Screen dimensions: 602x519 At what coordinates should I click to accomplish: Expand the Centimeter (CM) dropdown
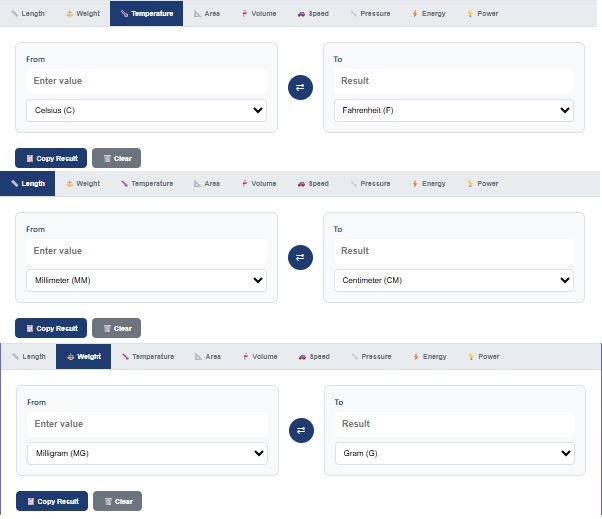tap(453, 280)
